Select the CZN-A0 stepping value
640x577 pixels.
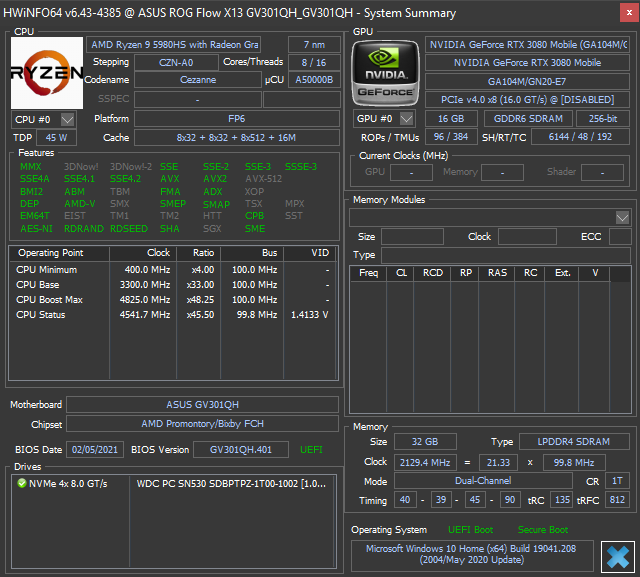pyautogui.click(x=176, y=62)
